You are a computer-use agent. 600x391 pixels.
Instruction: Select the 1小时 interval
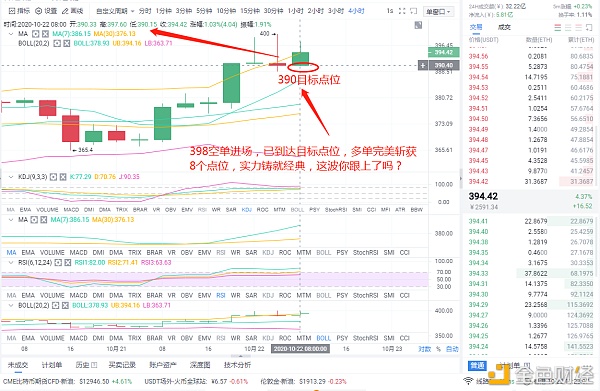(x=295, y=11)
